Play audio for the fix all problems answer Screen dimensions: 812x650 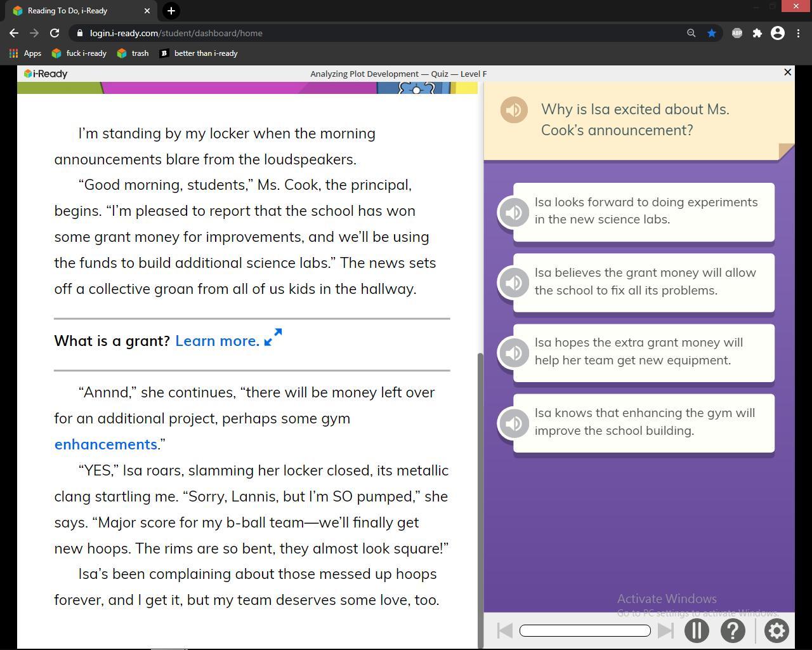[x=514, y=282]
